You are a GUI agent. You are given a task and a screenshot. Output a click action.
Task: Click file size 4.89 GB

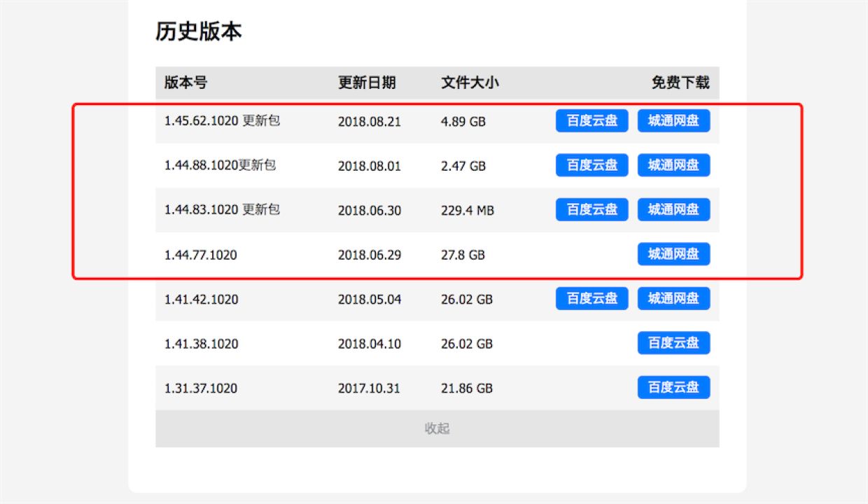pos(463,122)
